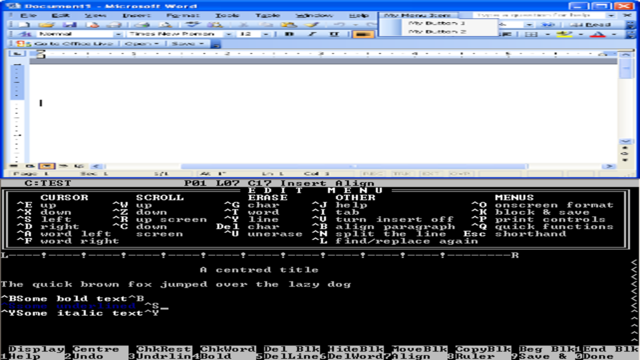Click the My Menu Item menu
Viewport: 640px width, 360px height.
[x=418, y=15]
